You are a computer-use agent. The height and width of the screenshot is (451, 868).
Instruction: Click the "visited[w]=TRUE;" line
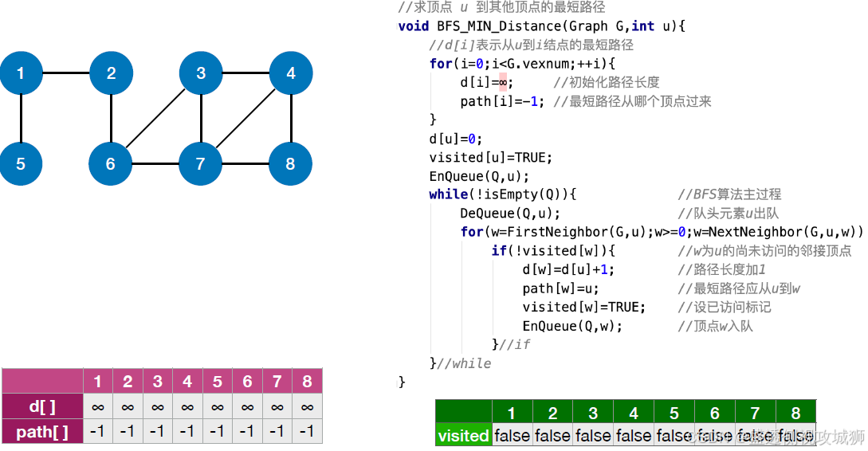coord(584,307)
